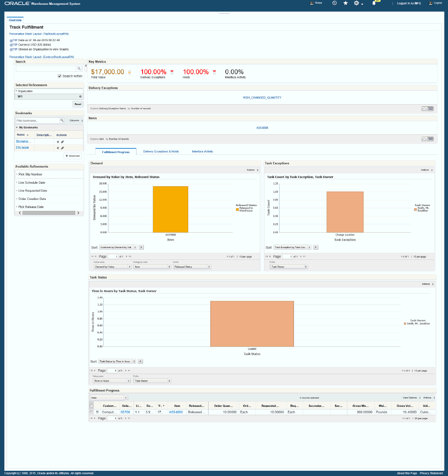
Task: Click the Logout icon
Action: click(x=430, y=3)
